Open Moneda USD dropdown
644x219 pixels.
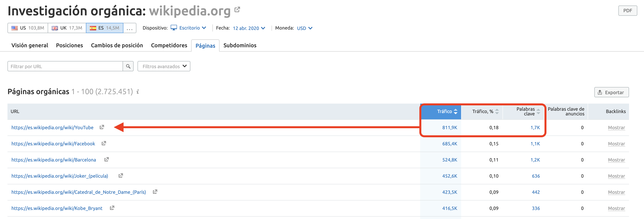[304, 28]
